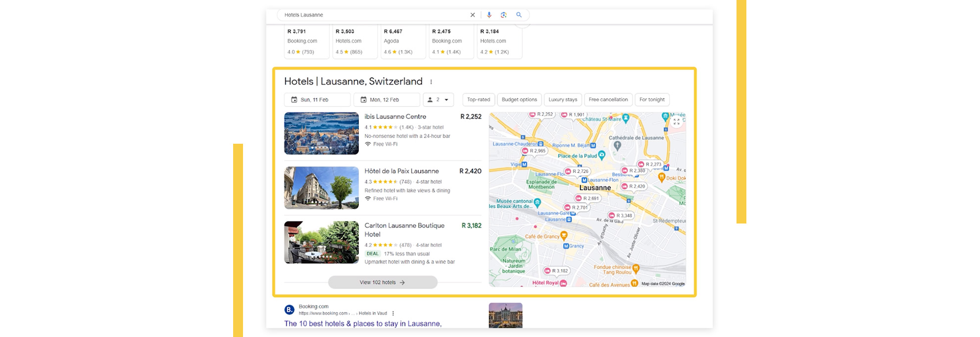The height and width of the screenshot is (337, 980).
Task: Start voice search with the microphone icon
Action: pyautogui.click(x=489, y=15)
